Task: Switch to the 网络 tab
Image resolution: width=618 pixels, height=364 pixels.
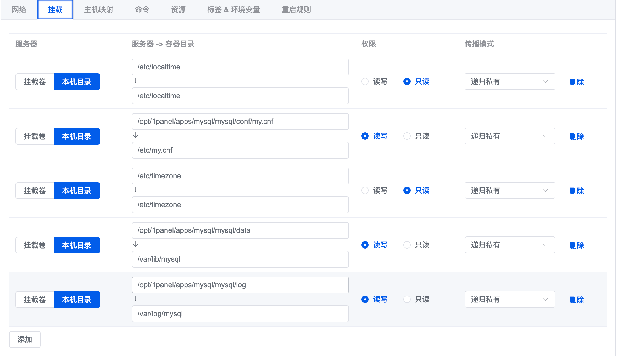Action: 19,10
